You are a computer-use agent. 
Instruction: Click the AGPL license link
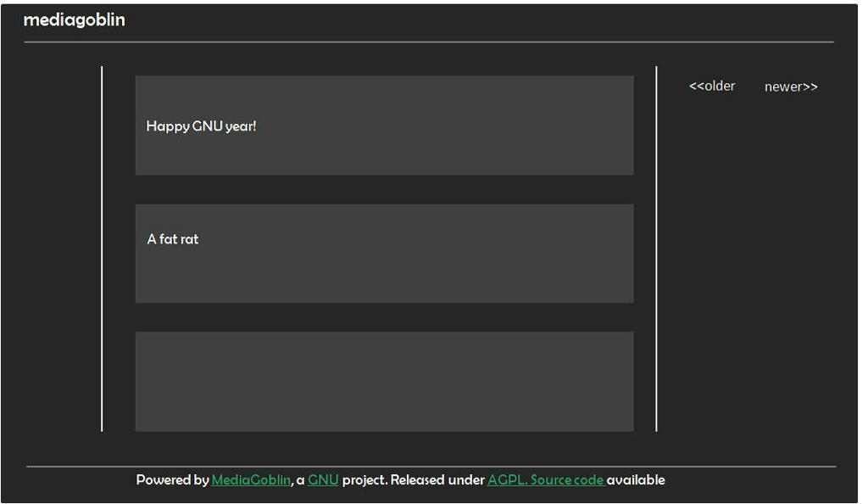[506, 480]
